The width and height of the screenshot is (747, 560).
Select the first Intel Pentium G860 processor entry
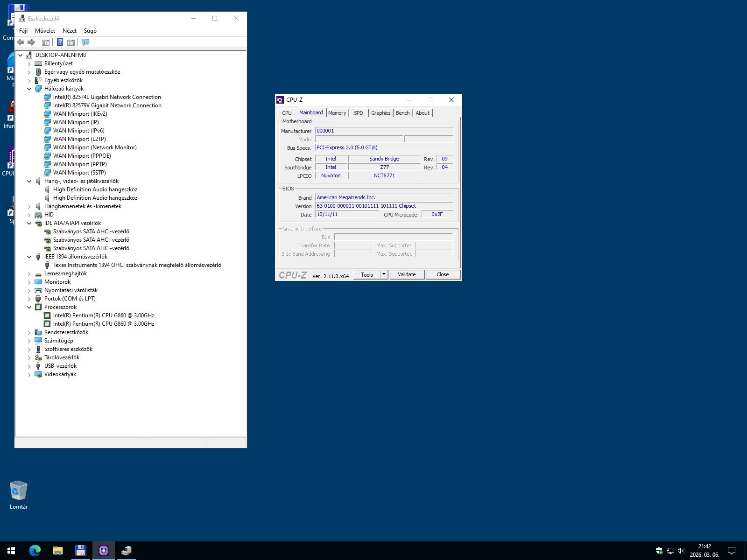pos(103,315)
